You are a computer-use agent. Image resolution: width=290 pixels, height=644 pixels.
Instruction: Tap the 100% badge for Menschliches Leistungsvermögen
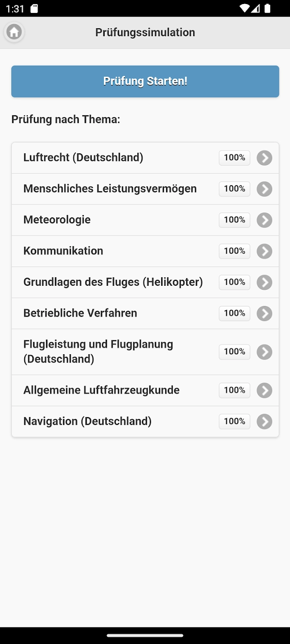pyautogui.click(x=235, y=189)
